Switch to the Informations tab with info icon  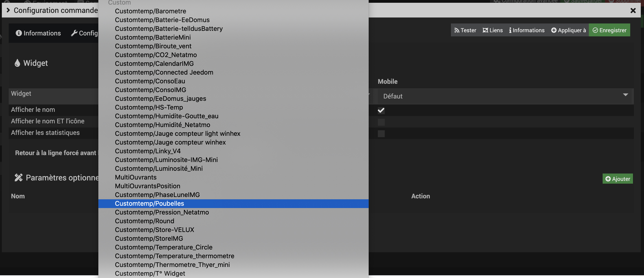coord(38,33)
